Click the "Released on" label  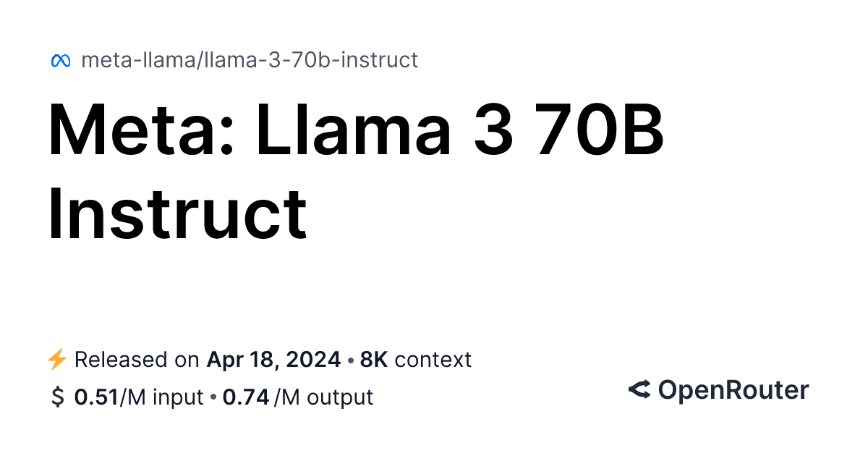(x=137, y=360)
